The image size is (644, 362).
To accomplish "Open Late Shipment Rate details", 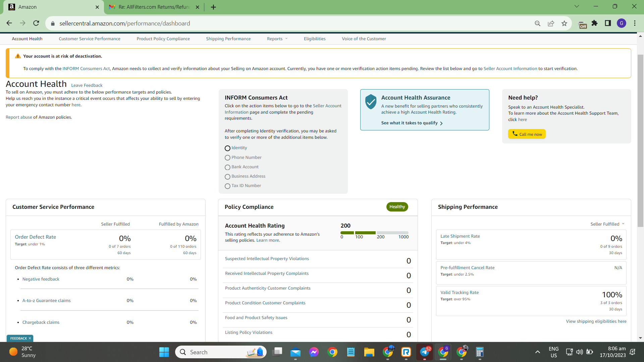I will pos(460,236).
